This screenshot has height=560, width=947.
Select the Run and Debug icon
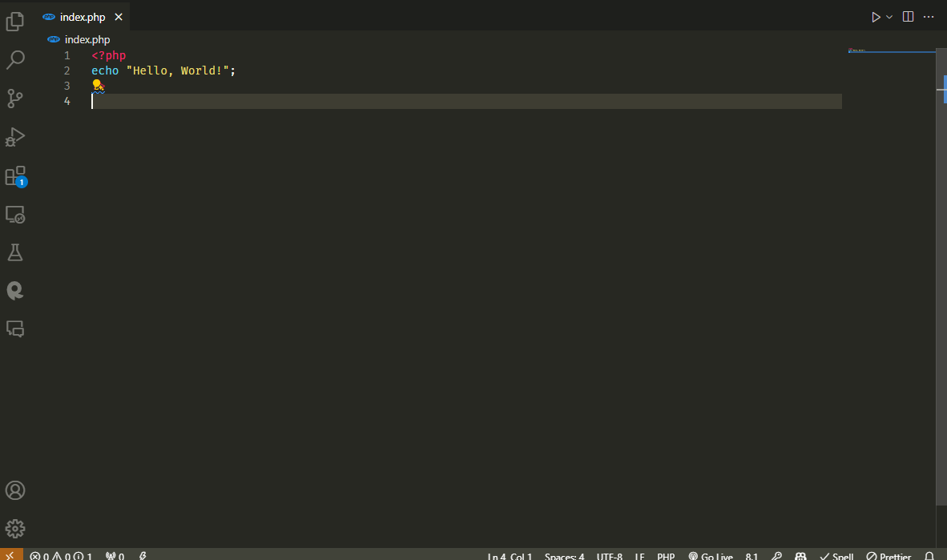click(14, 136)
